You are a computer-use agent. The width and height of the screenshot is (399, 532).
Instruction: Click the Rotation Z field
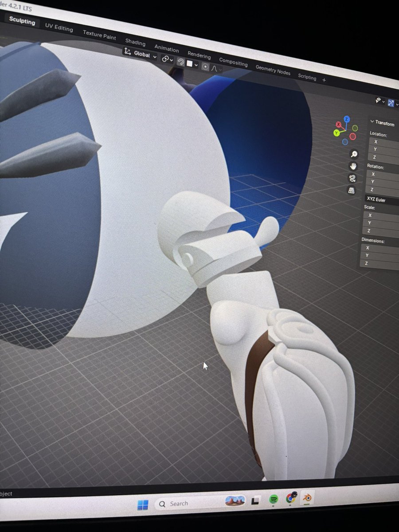(381, 190)
